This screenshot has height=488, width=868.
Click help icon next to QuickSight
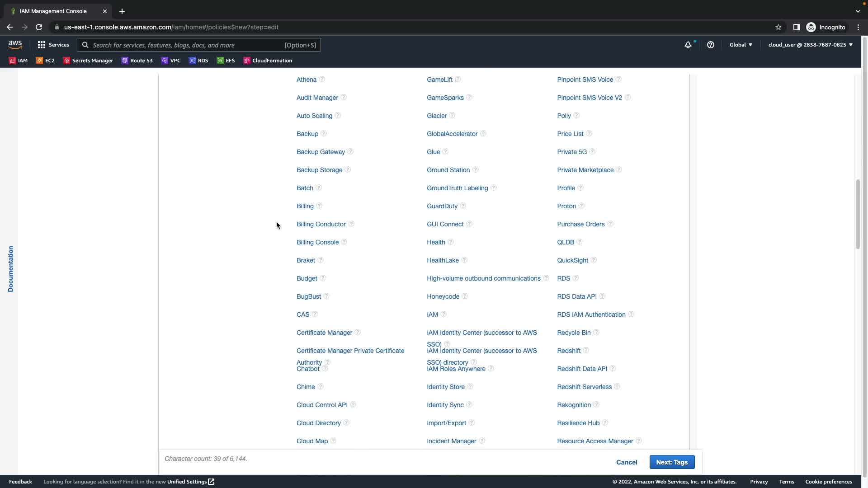click(x=594, y=260)
